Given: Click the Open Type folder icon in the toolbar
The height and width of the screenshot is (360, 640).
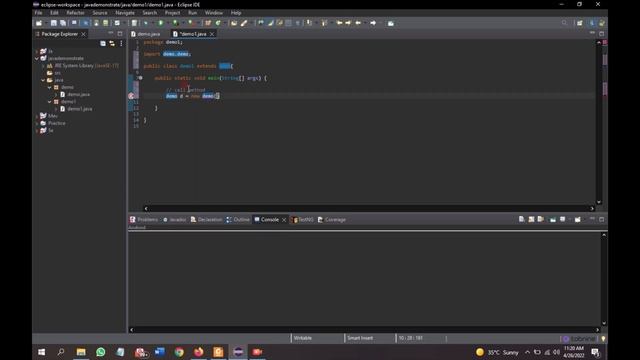Looking at the screenshot, I should point(234,23).
